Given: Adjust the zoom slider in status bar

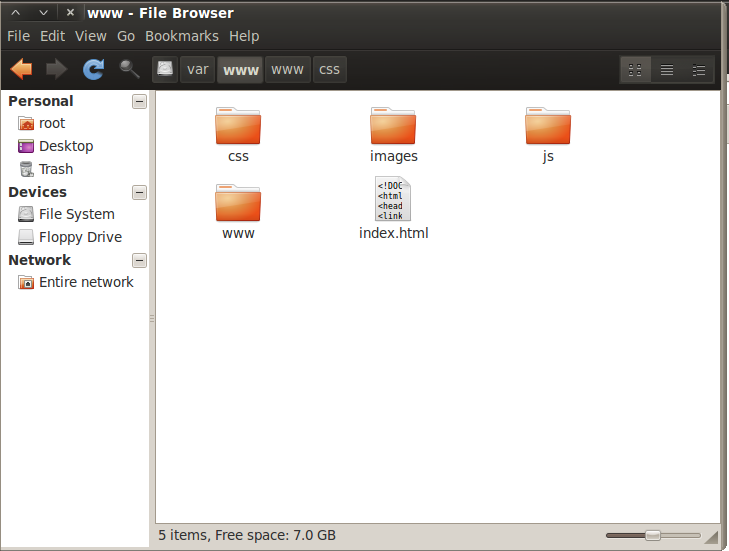Looking at the screenshot, I should (653, 536).
